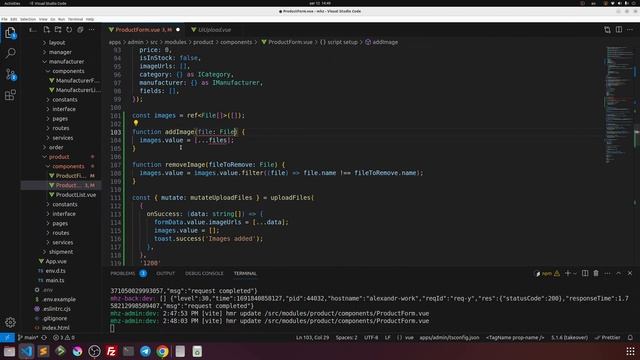
Task: Collapse the manufacturer folder
Action: [x=66, y=62]
